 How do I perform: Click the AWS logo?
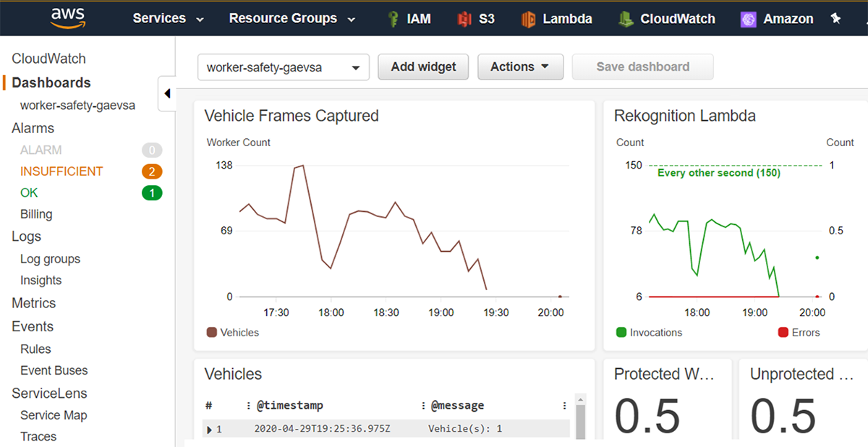tap(68, 18)
